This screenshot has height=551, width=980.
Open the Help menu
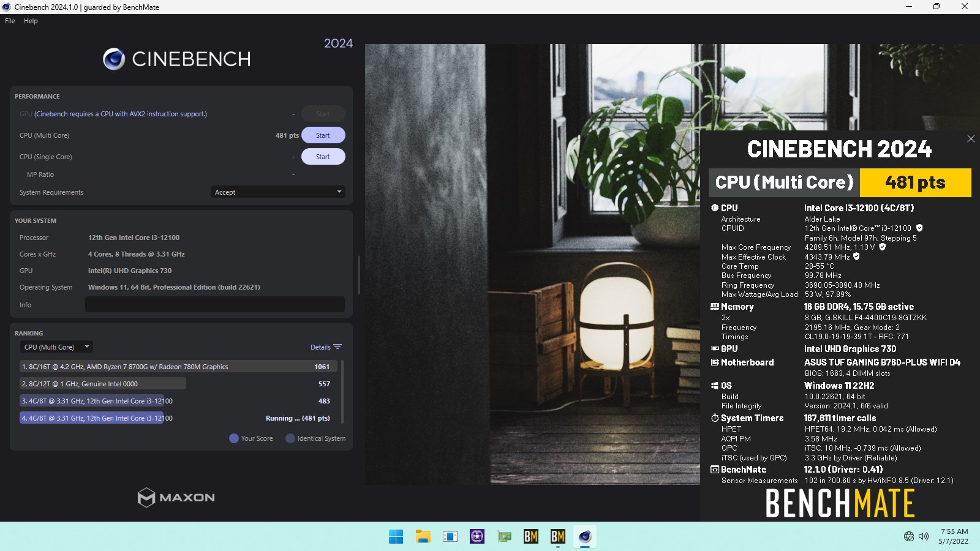(31, 21)
